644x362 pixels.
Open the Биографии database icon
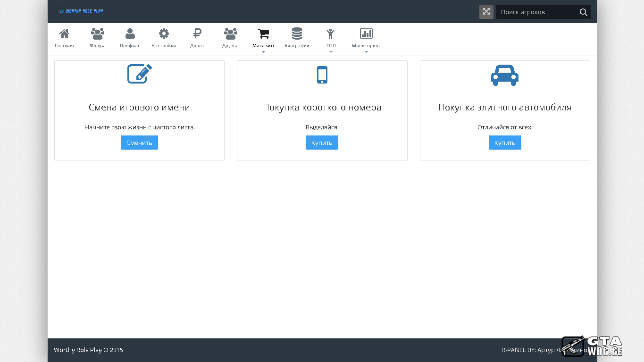point(297,34)
